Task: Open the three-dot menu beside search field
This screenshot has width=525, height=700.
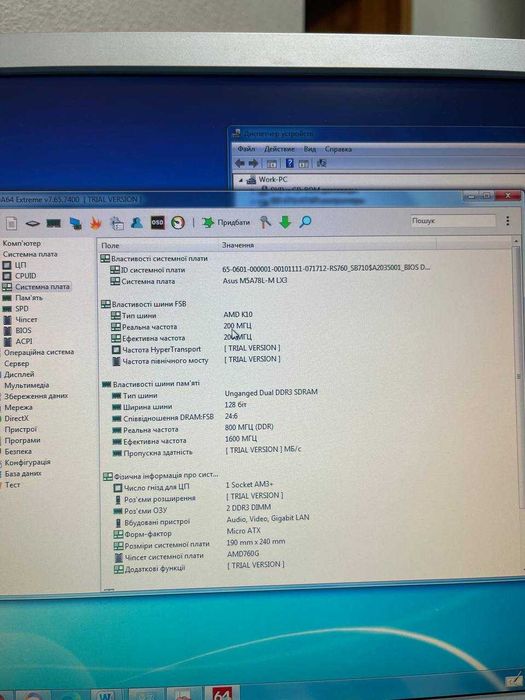Action: 508,221
